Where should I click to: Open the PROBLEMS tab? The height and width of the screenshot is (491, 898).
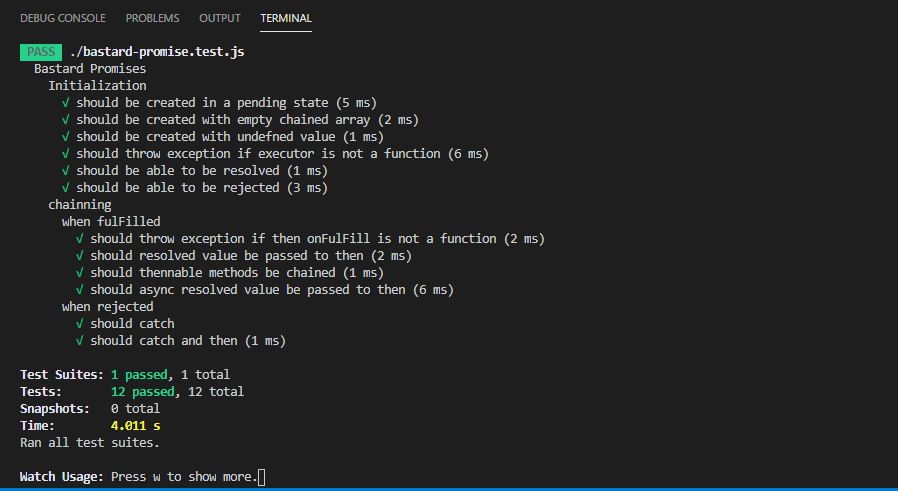[x=152, y=18]
